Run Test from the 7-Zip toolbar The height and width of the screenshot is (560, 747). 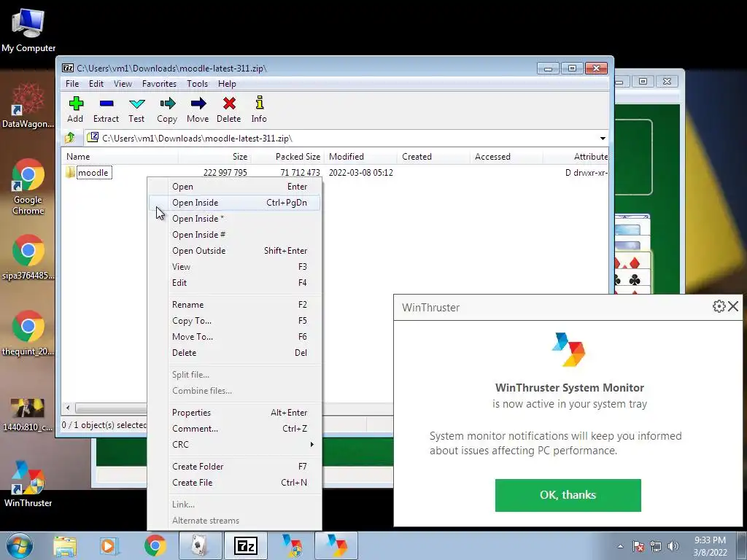[136, 109]
